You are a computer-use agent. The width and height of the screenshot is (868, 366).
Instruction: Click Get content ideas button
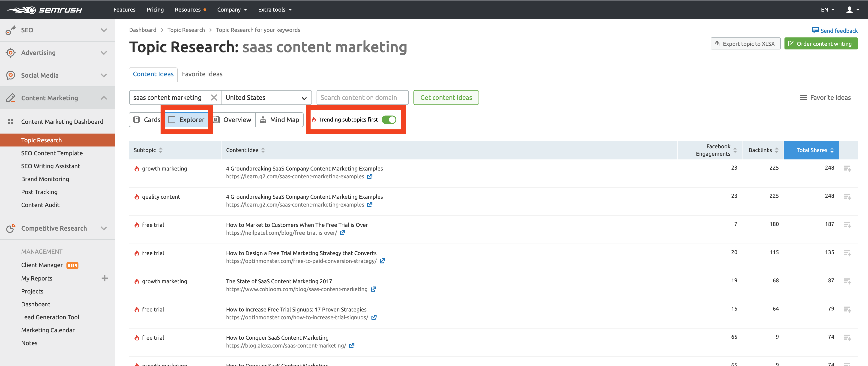point(446,98)
